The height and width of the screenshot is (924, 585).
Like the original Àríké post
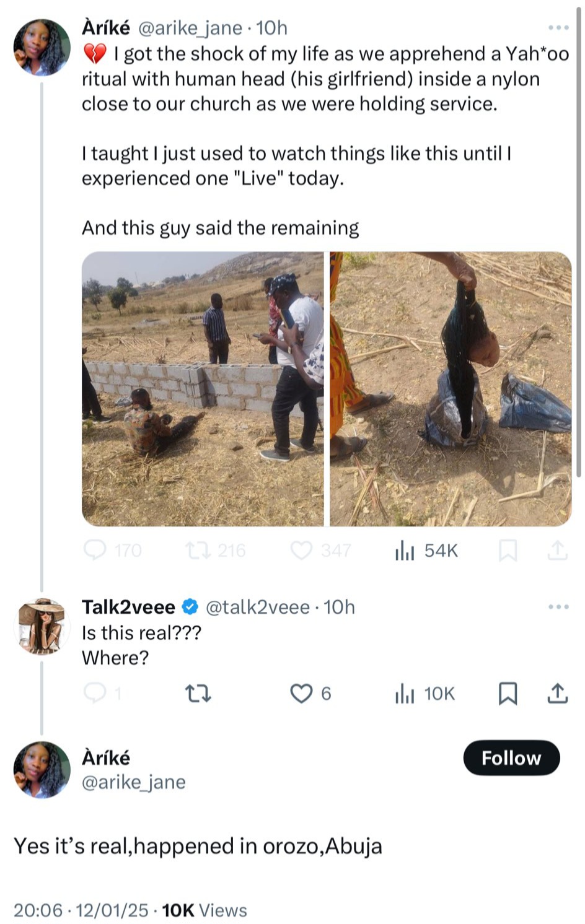[302, 551]
